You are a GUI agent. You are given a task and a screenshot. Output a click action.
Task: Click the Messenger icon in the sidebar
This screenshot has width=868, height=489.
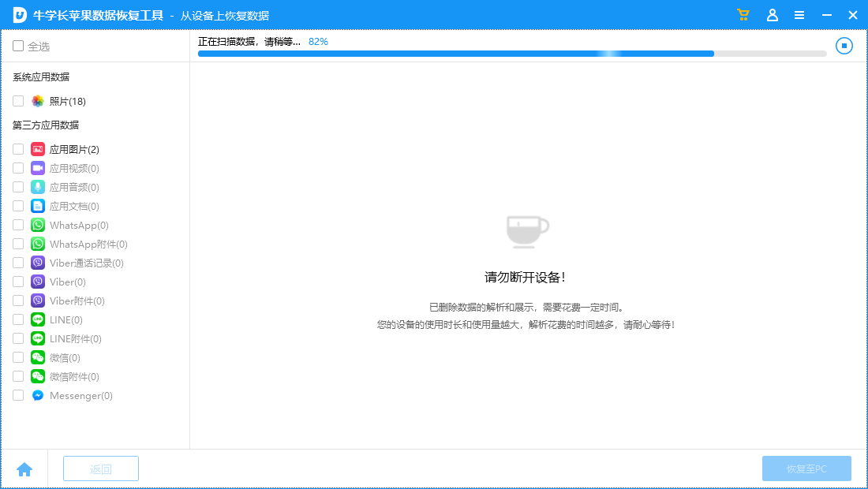tap(37, 395)
